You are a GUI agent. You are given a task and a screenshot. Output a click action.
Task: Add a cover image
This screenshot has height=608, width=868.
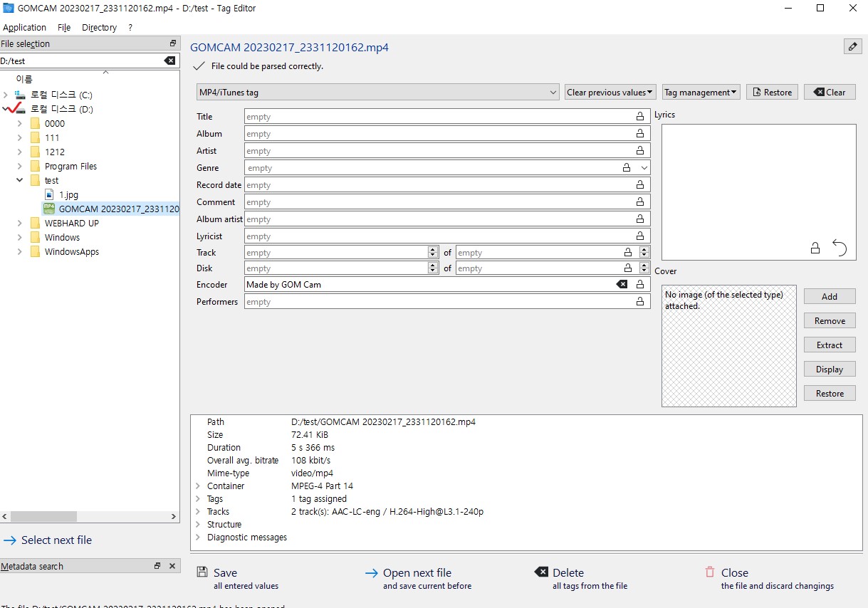pyautogui.click(x=830, y=296)
